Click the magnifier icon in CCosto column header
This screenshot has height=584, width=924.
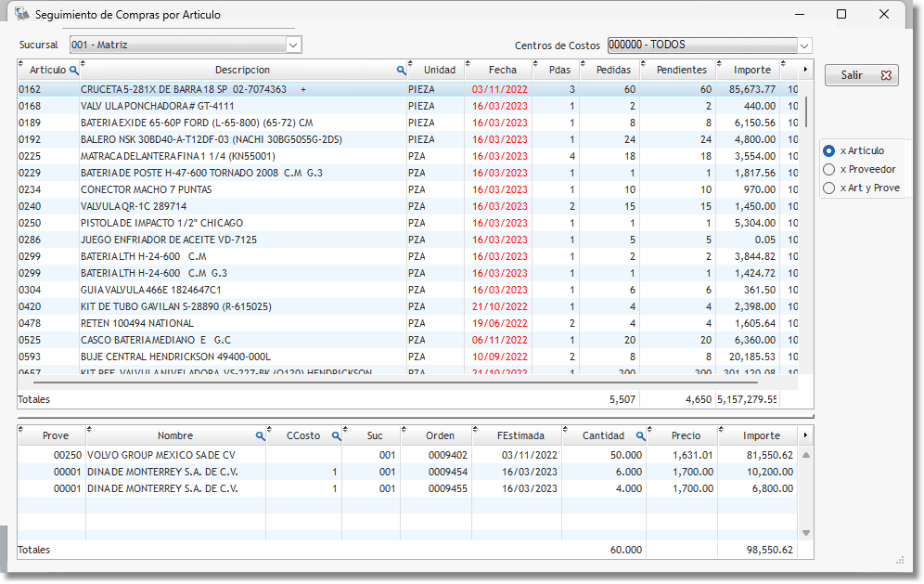tap(337, 435)
